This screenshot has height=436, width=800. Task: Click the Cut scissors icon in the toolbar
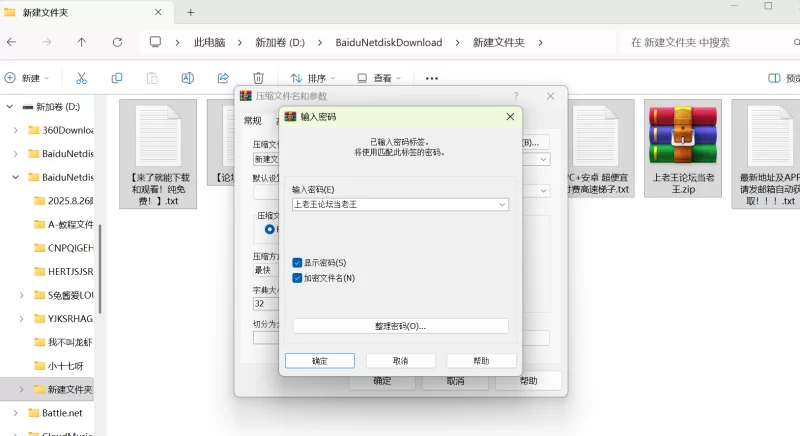81,78
